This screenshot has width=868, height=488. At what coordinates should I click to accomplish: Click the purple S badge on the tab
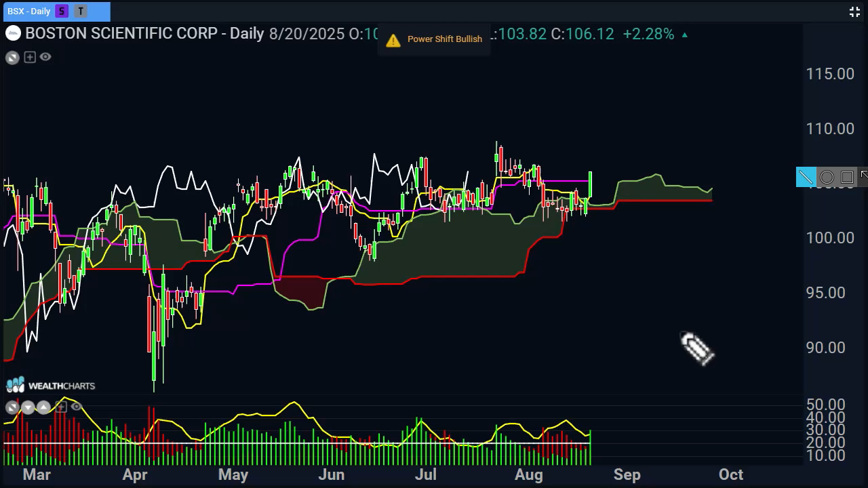point(62,11)
